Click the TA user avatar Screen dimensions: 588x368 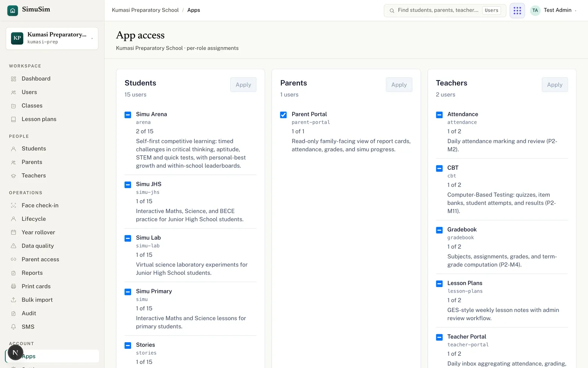535,10
